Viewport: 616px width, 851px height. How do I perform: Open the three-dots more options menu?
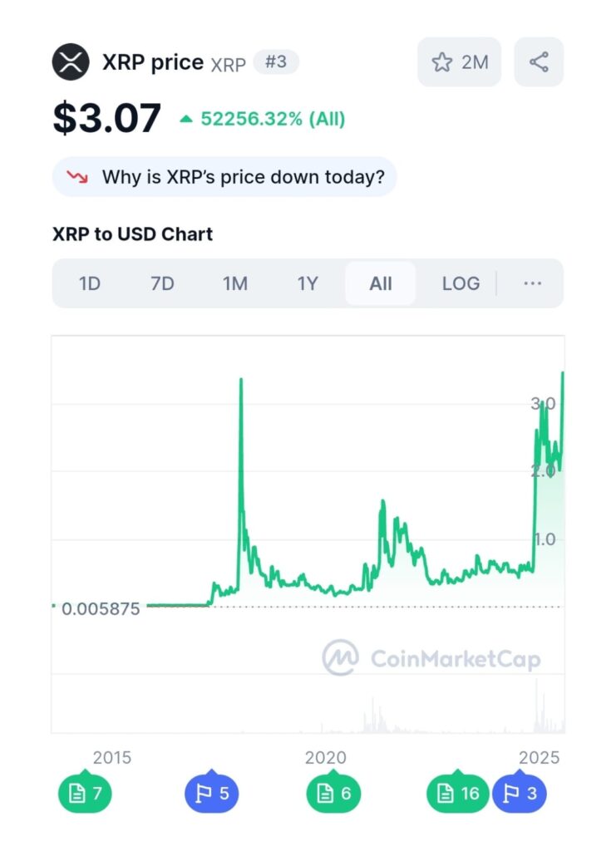[533, 283]
